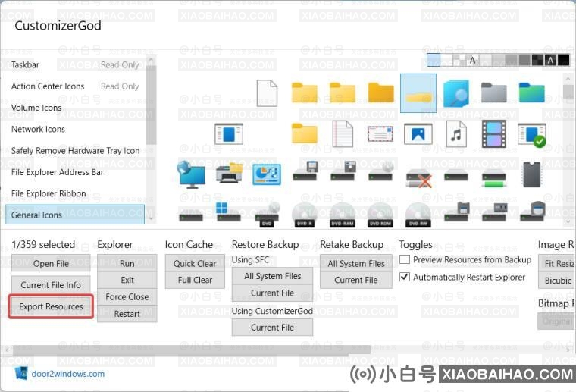Click the icon grid vertical scrollbar thumb
Screen dimensions: 576x392
tap(568, 91)
